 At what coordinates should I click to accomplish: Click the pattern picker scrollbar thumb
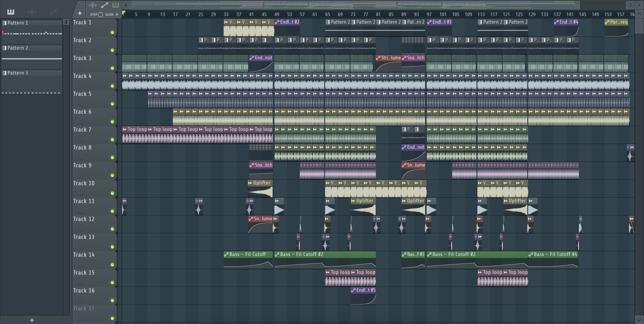click(x=66, y=22)
